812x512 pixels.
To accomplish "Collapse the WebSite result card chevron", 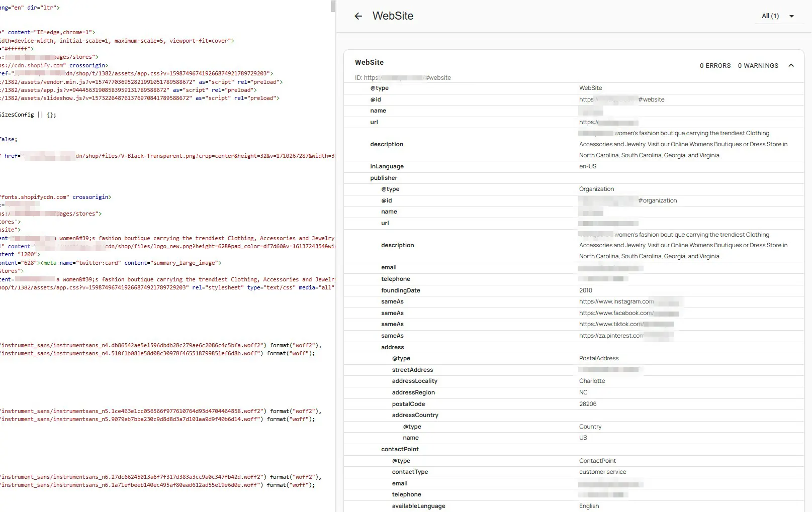I will coord(791,66).
